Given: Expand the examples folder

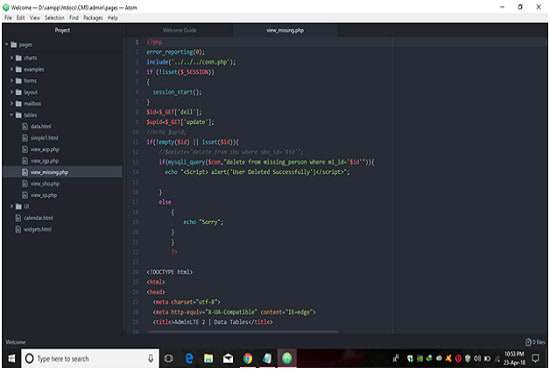Looking at the screenshot, I should point(11,69).
